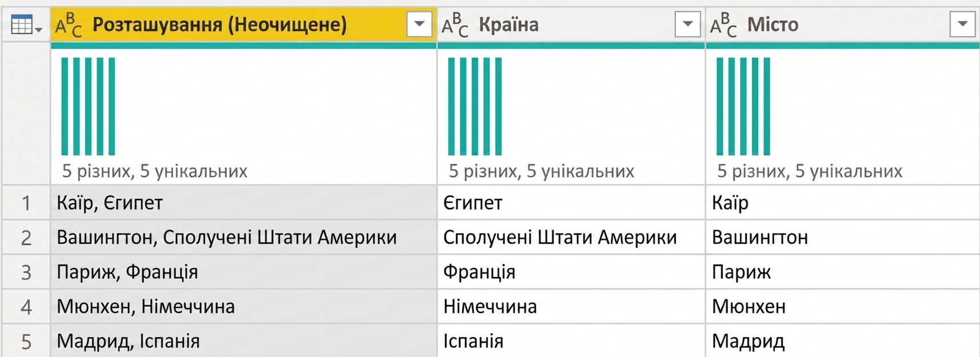Click Країна cell 'Німеччина'
This screenshot has height=357, width=980.
pos(571,307)
